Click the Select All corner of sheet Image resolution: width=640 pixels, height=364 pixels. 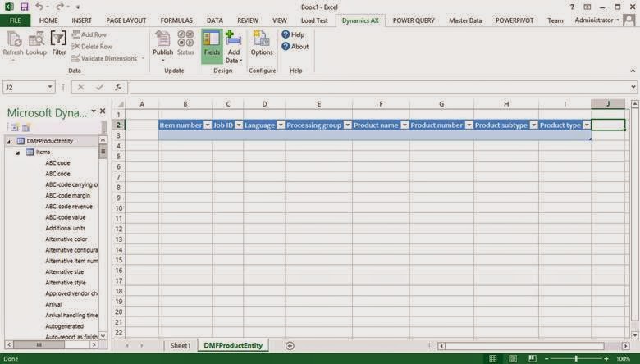pyautogui.click(x=119, y=104)
